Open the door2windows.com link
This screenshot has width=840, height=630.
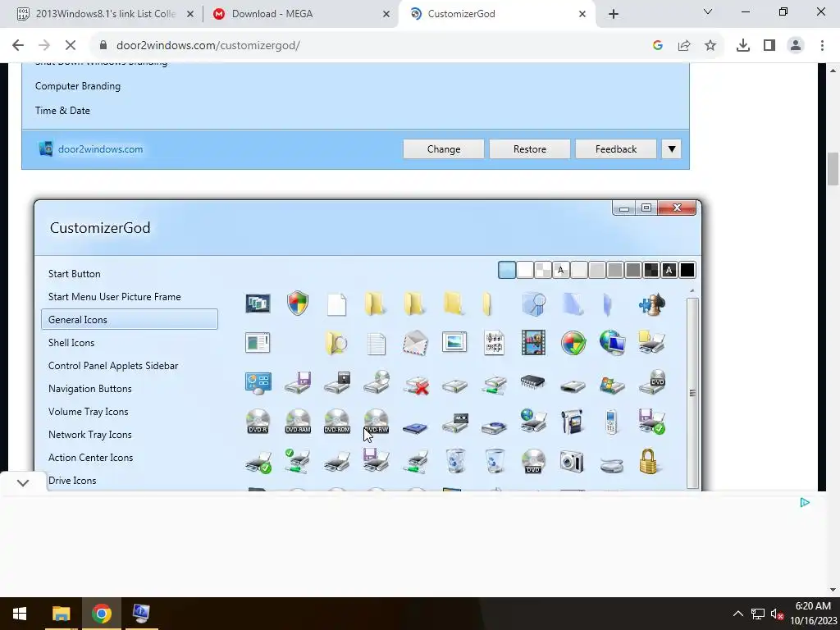point(101,149)
